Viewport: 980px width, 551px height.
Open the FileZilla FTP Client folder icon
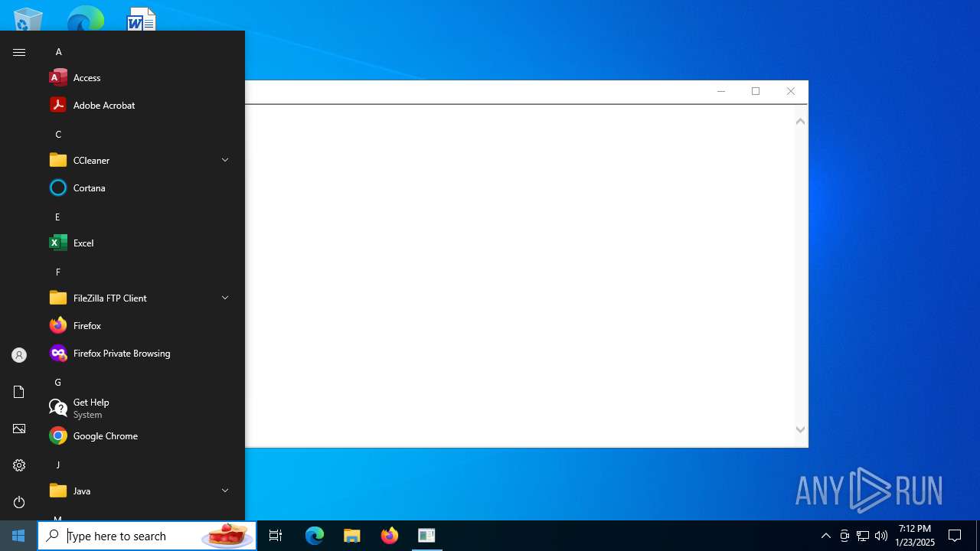tap(58, 298)
